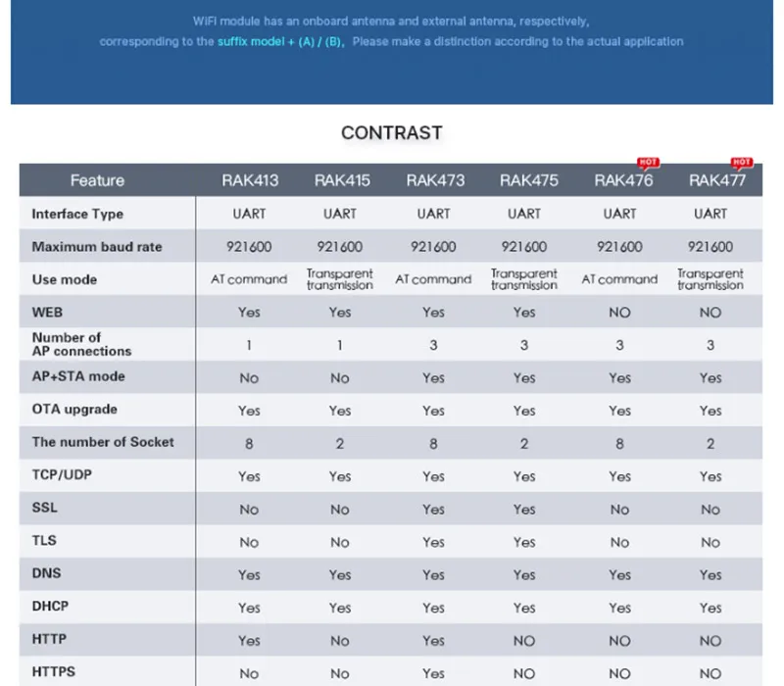
Task: Click the highlighted 'suffix model + (A) / (B)' text
Action: point(280,41)
